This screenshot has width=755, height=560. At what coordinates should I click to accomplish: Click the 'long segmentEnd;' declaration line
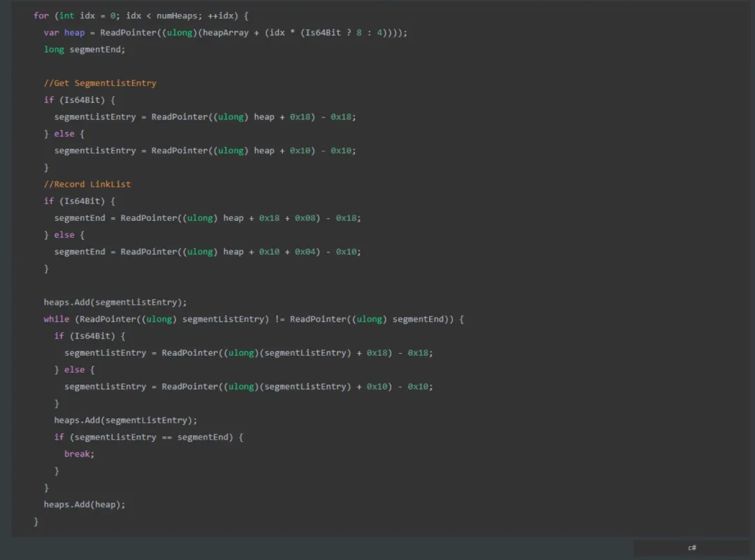tap(85, 50)
